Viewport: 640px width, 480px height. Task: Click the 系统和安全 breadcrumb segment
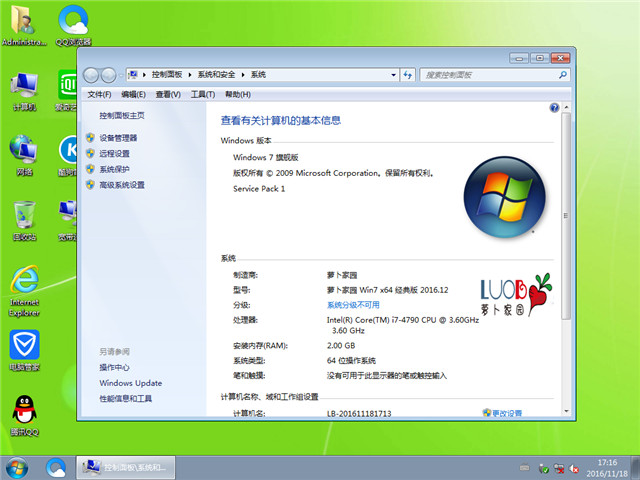click(216, 75)
